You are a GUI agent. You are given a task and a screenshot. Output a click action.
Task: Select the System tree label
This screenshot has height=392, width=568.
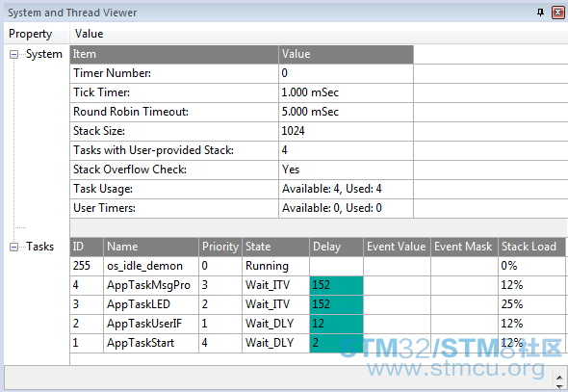pos(44,54)
